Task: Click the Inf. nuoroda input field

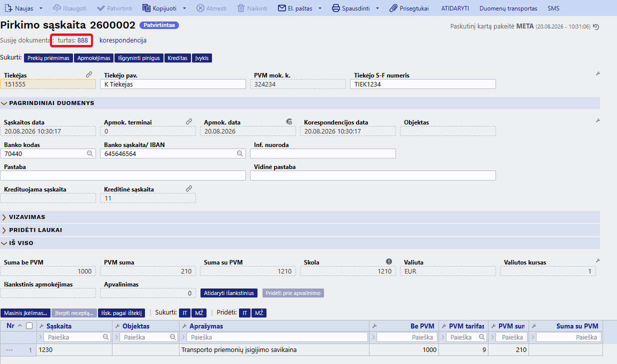Action: pyautogui.click(x=323, y=153)
